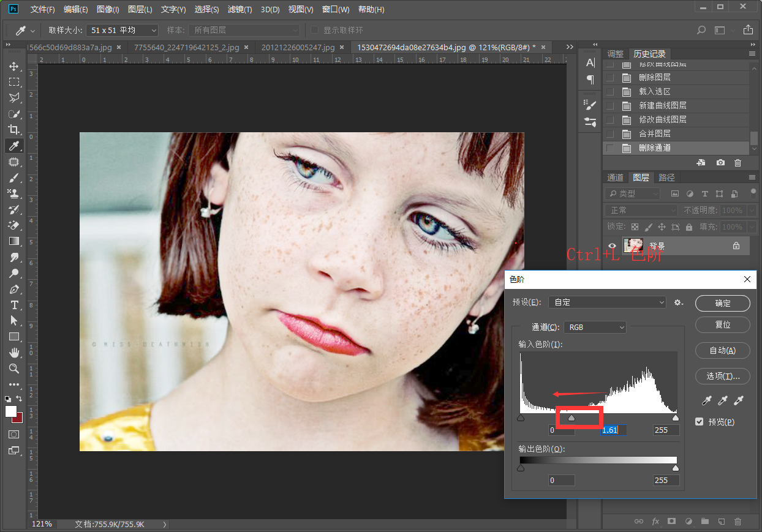
Task: Open the 通道 RGB channel dropdown
Action: pyautogui.click(x=595, y=328)
